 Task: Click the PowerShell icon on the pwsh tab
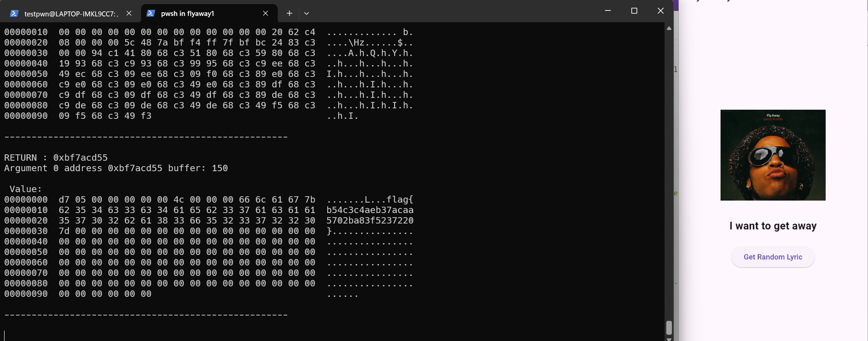pyautogui.click(x=151, y=14)
